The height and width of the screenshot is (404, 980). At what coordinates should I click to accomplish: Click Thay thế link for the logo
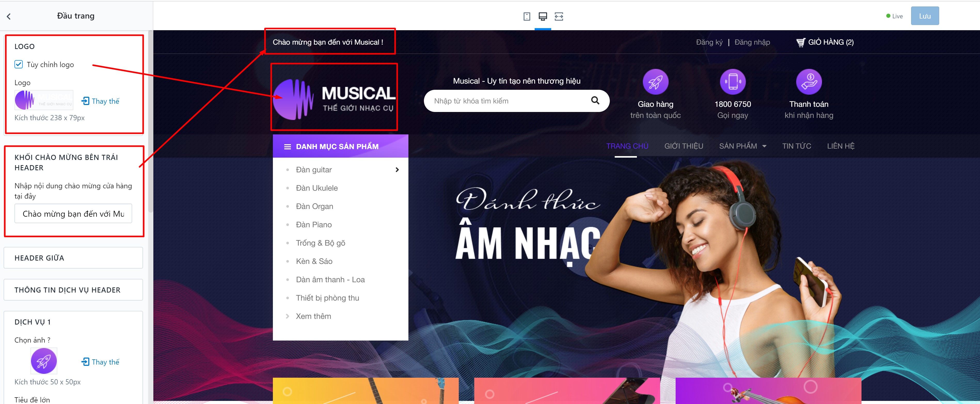click(105, 101)
